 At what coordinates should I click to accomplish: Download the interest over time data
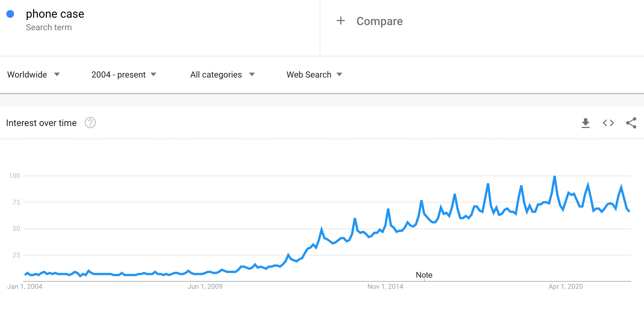point(585,123)
